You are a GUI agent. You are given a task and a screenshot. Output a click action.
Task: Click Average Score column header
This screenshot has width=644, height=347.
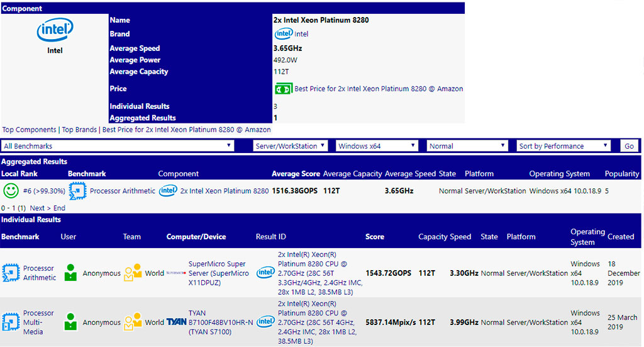pyautogui.click(x=296, y=174)
